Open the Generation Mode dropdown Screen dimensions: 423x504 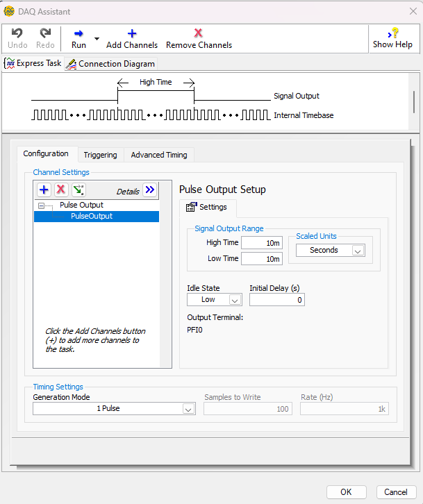tap(188, 409)
